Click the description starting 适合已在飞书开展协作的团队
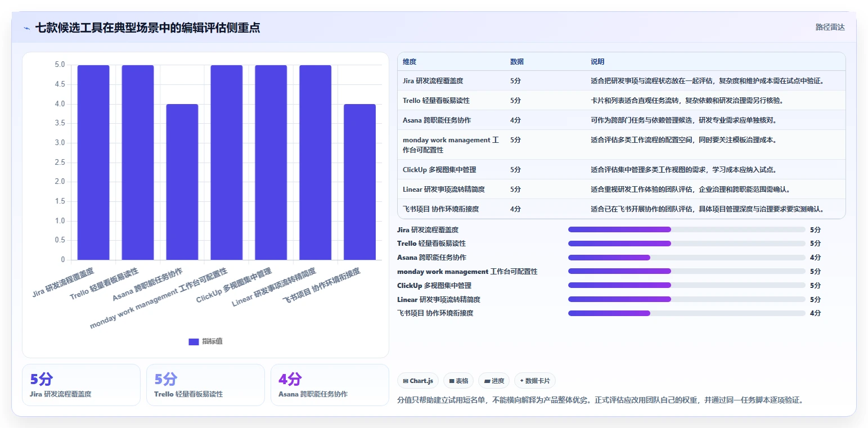Viewport: 868px width, 428px height. pyautogui.click(x=708, y=209)
